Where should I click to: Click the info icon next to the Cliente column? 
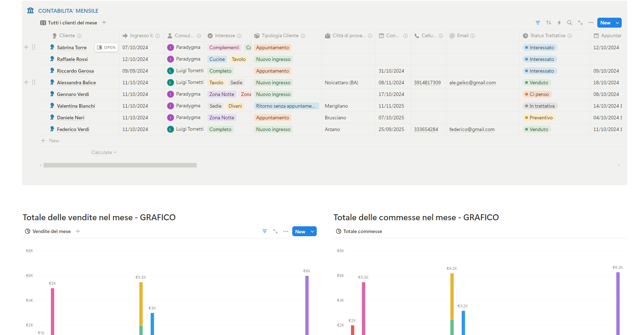coord(79,36)
